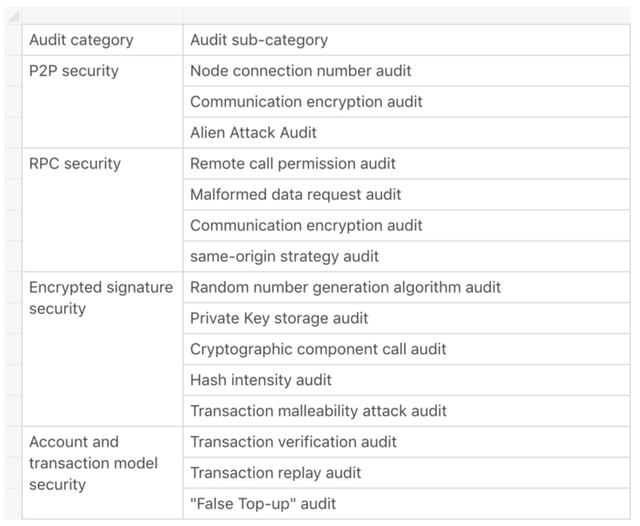Image resolution: width=640 pixels, height=526 pixels.
Task: Click the "False Top-up" audit cell
Action: [407, 504]
